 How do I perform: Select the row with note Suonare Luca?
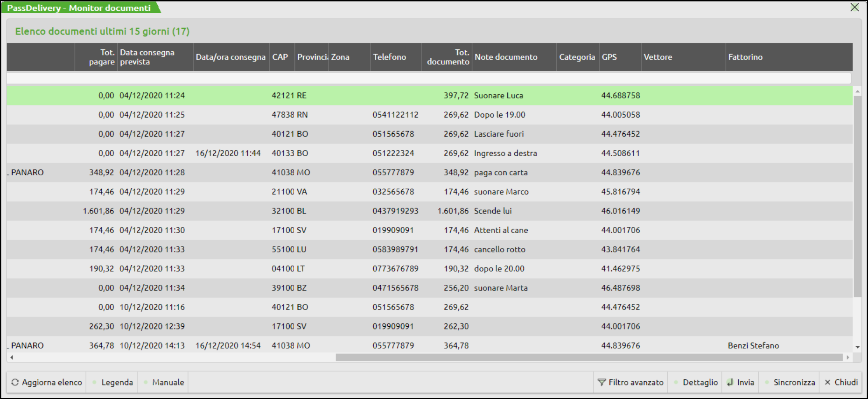pos(498,96)
